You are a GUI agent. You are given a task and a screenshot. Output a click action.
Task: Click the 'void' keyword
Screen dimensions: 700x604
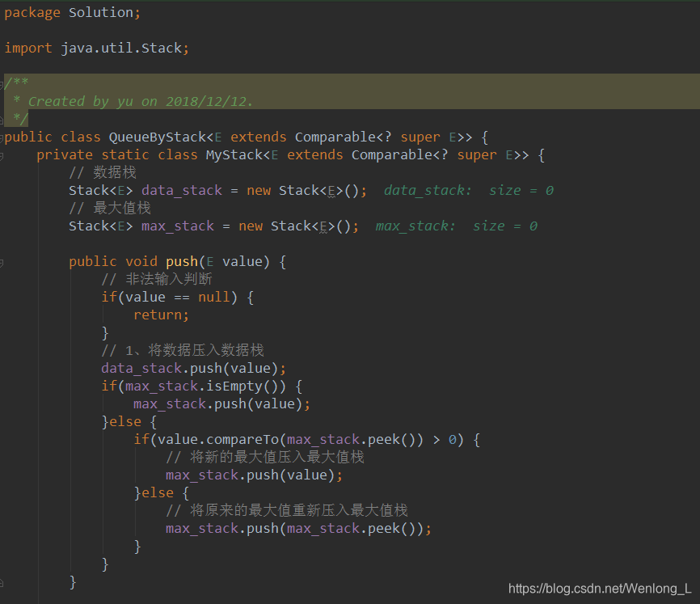click(x=141, y=262)
